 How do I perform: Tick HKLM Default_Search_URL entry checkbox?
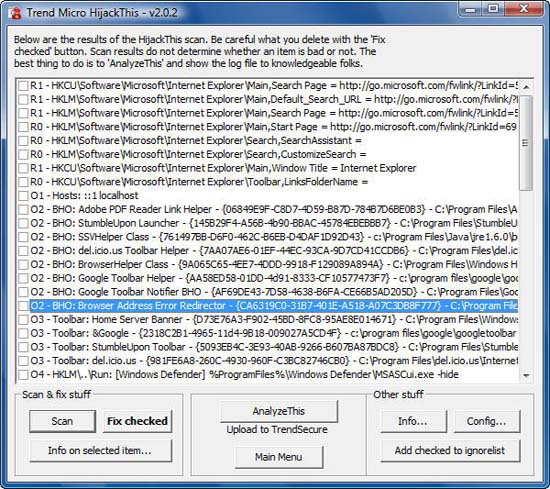(23, 99)
